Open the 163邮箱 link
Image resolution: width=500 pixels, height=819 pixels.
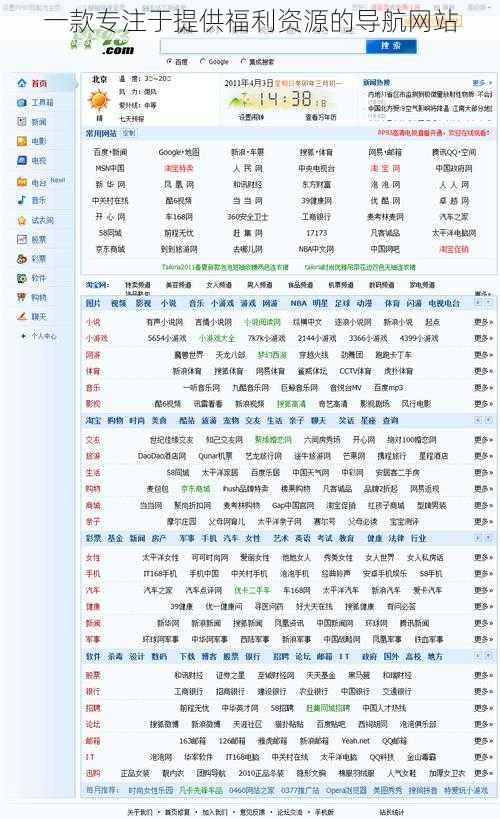(x=193, y=741)
